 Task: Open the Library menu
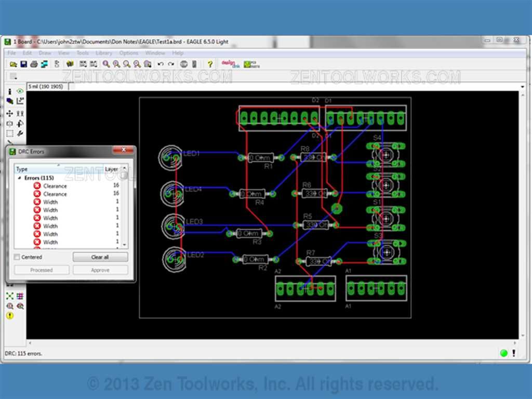tap(103, 53)
